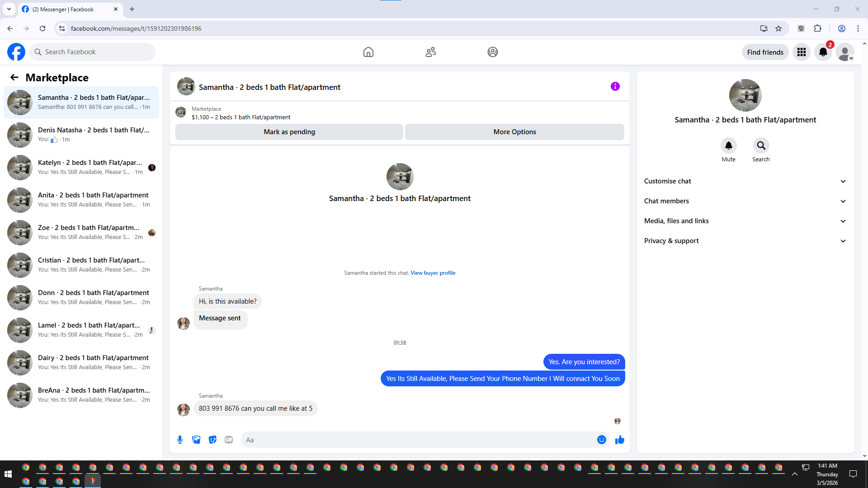The image size is (868, 488).
Task: Open Samantha's conversation in the list
Action: click(81, 103)
